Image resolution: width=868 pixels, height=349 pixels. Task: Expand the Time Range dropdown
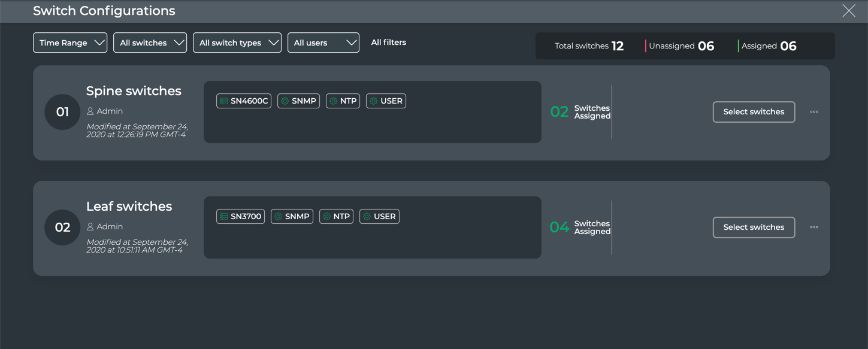[x=70, y=43]
